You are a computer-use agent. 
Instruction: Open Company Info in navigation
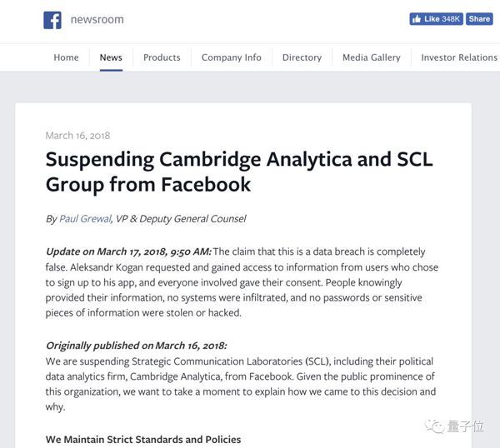tap(231, 57)
